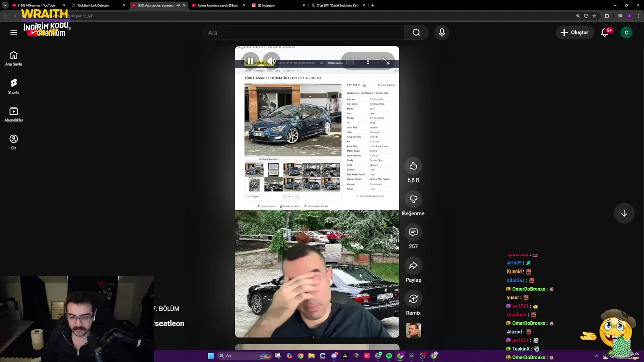
Task: Open OBS Studio from taskbar
Action: click(422, 356)
